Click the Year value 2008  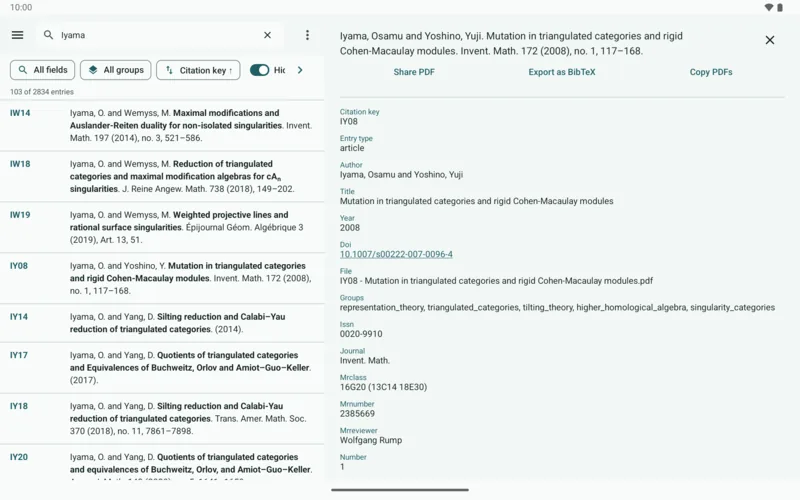click(349, 228)
